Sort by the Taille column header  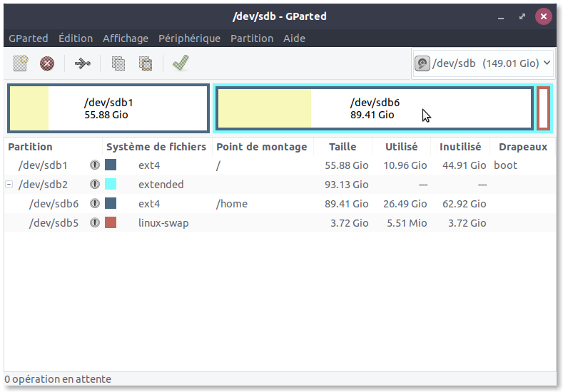coord(343,147)
